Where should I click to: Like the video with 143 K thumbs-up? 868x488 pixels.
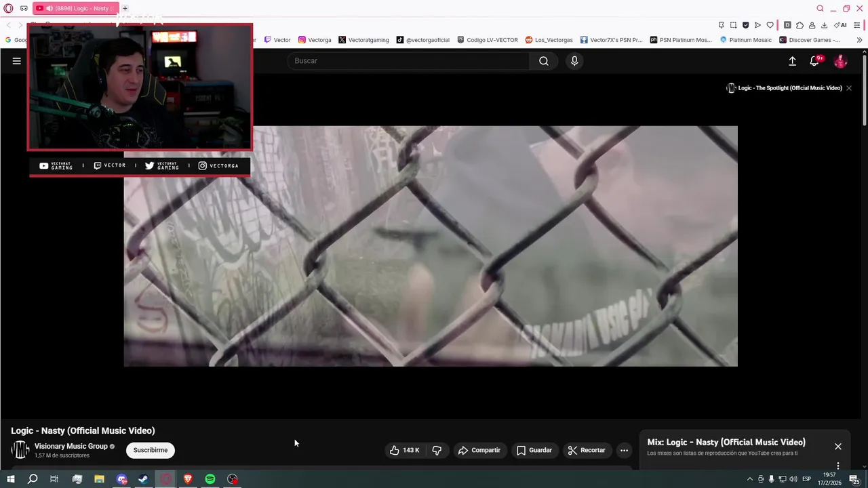(405, 450)
